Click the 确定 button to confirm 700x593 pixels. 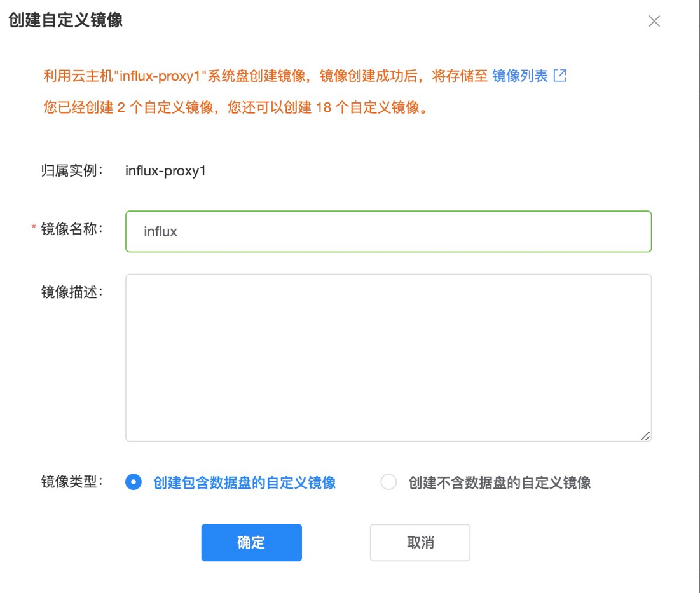pos(251,542)
